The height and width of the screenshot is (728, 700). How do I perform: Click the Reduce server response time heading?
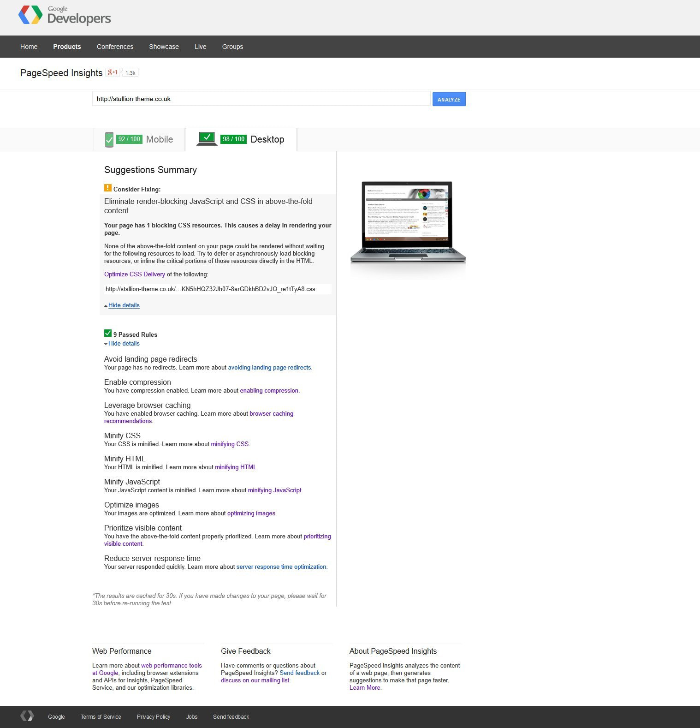pyautogui.click(x=152, y=559)
